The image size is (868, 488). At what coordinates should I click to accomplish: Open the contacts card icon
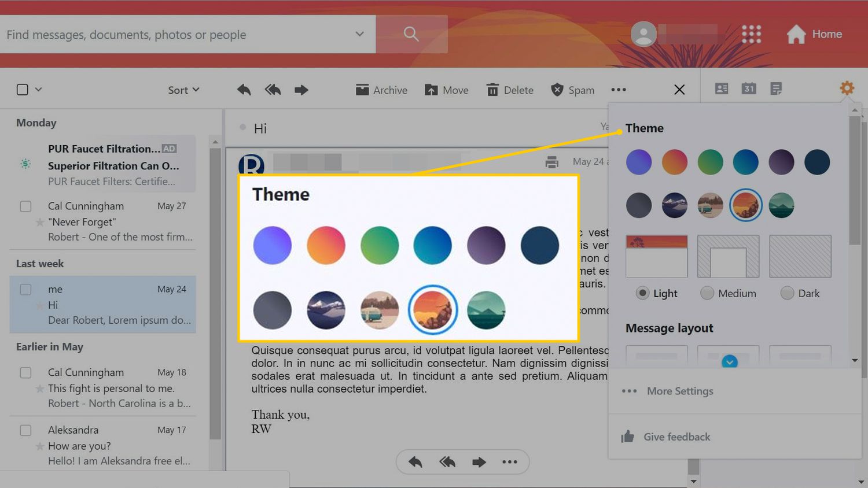(722, 88)
